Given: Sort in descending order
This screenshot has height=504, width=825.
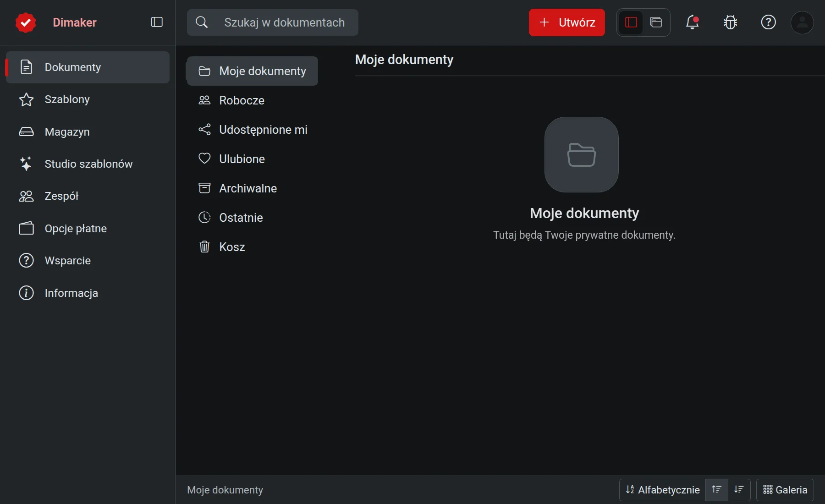Looking at the screenshot, I should point(739,490).
